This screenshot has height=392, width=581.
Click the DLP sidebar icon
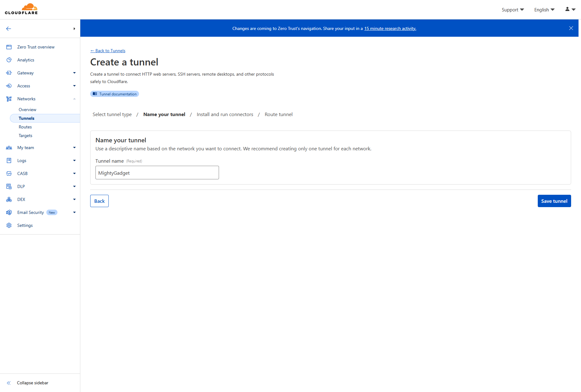point(9,186)
